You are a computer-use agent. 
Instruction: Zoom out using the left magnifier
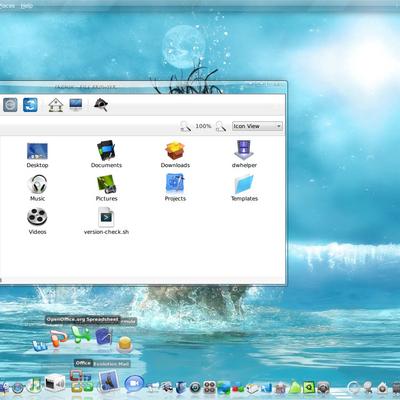[x=185, y=126]
